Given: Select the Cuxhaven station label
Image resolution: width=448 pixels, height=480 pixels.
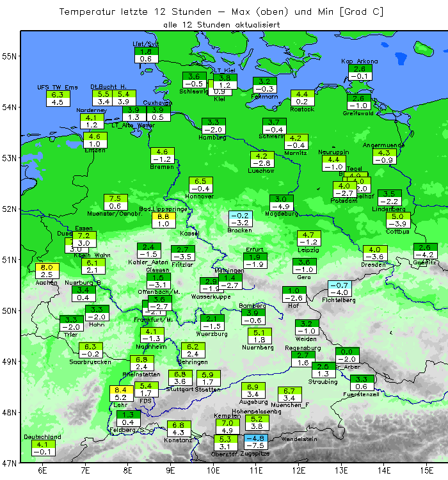Looking at the screenshot, I should (157, 102).
